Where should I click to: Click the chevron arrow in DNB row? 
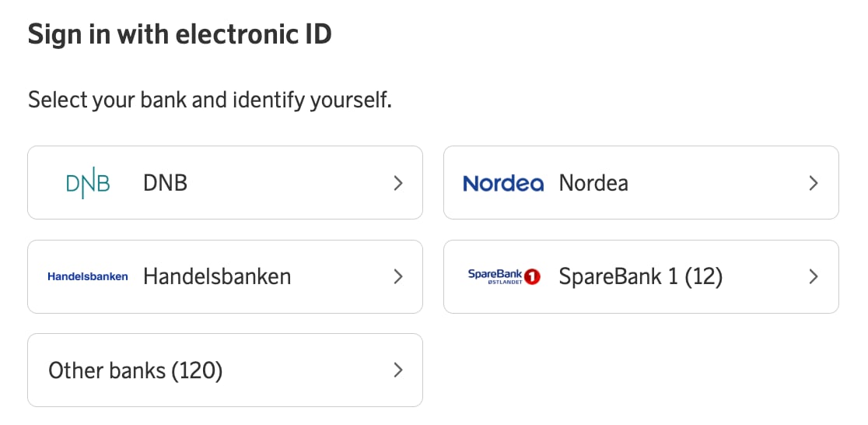(398, 184)
